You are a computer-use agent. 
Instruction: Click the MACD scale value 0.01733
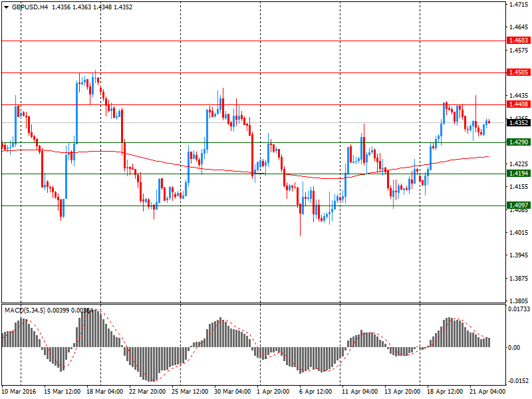pyautogui.click(x=519, y=309)
